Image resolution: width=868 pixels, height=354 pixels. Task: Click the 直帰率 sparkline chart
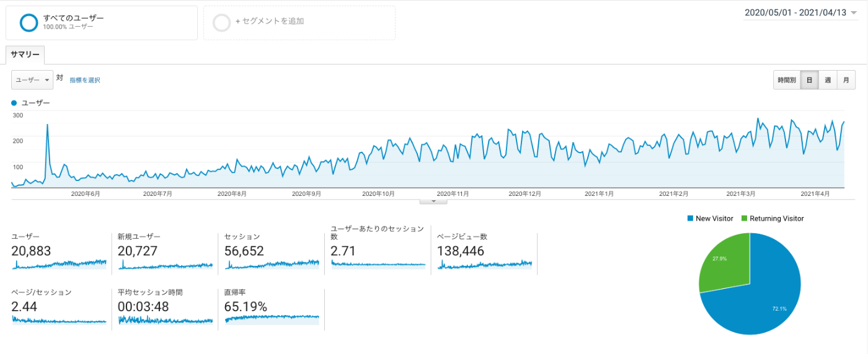point(272,319)
